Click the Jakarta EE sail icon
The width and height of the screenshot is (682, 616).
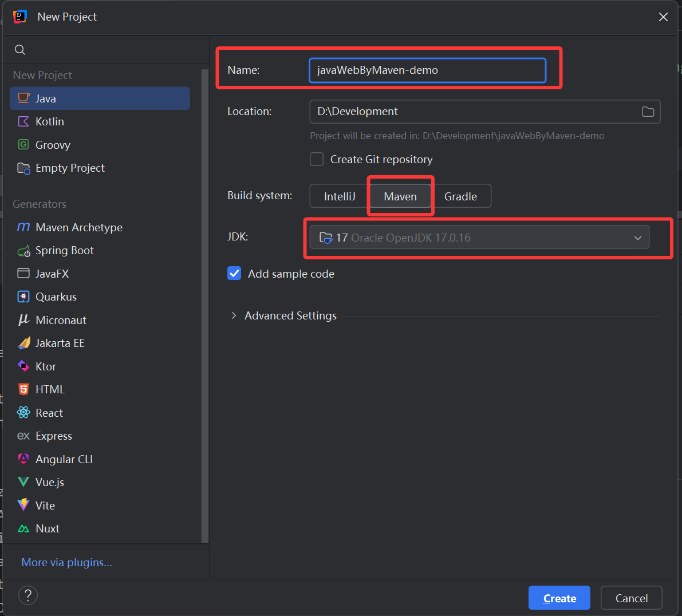tap(23, 343)
